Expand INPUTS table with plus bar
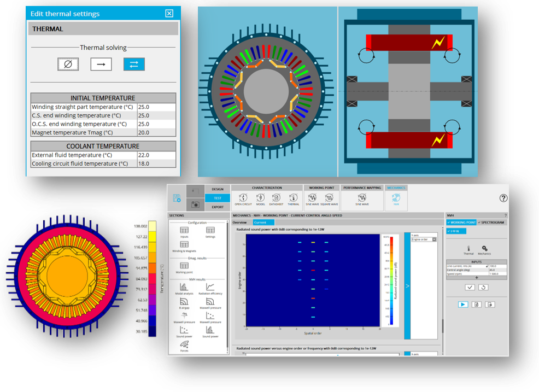539x392 pixels. pos(477,278)
